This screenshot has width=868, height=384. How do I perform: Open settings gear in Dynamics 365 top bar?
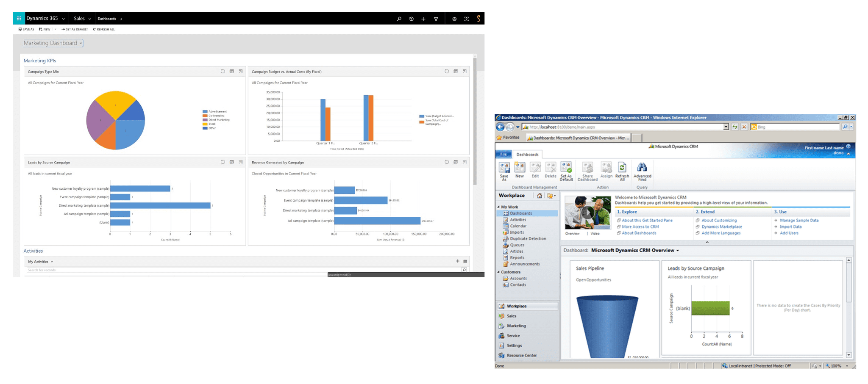point(454,19)
